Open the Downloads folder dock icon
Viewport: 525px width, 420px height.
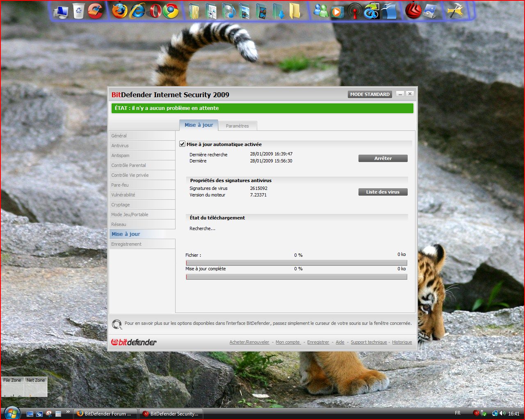click(x=278, y=11)
